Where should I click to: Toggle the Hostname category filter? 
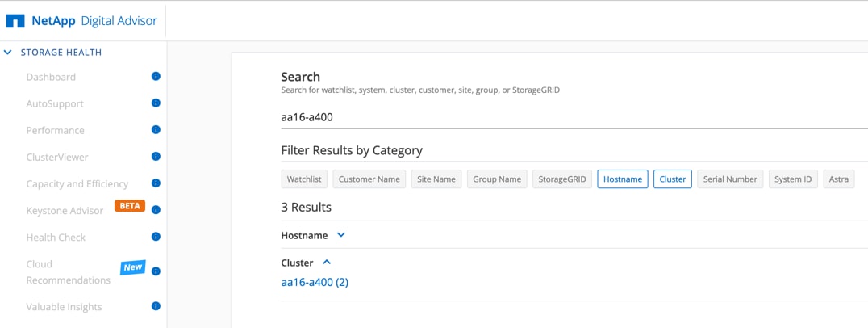pos(623,179)
